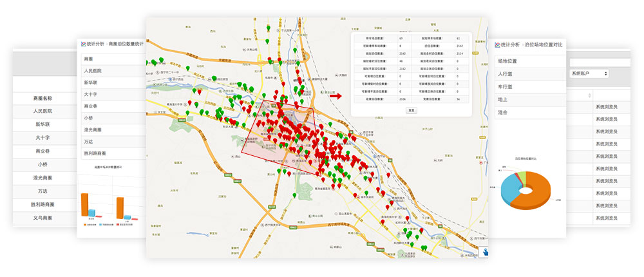Click the first orange bar in bar chart
Viewport: 644px width, 277px height.
[84, 204]
